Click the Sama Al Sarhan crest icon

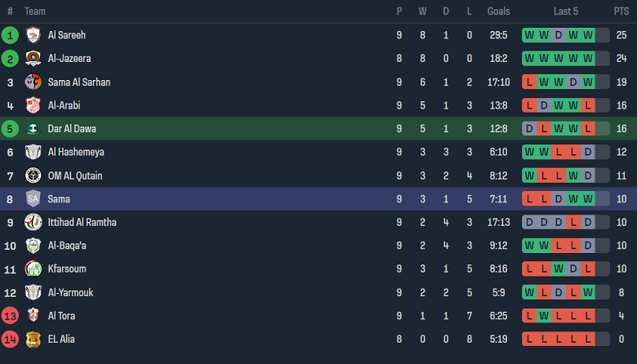(x=33, y=82)
